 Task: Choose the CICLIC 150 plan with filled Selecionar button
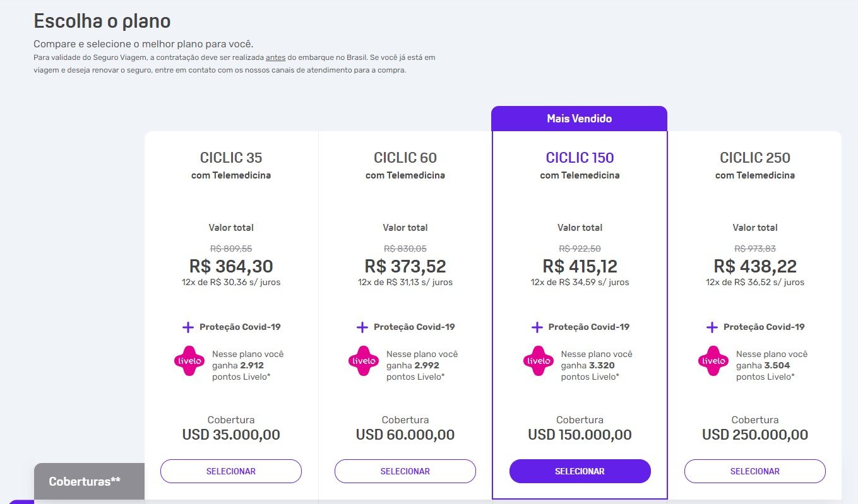coord(580,471)
